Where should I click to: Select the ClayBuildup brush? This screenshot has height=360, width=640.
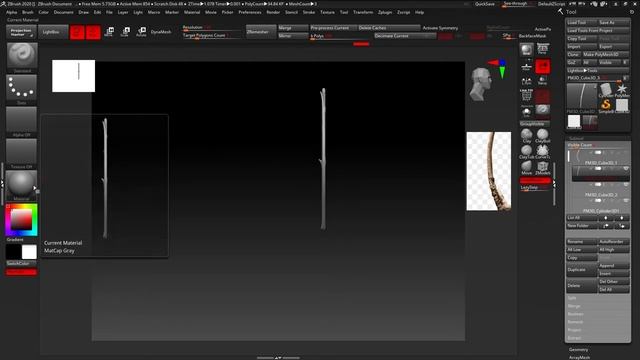tap(542, 135)
